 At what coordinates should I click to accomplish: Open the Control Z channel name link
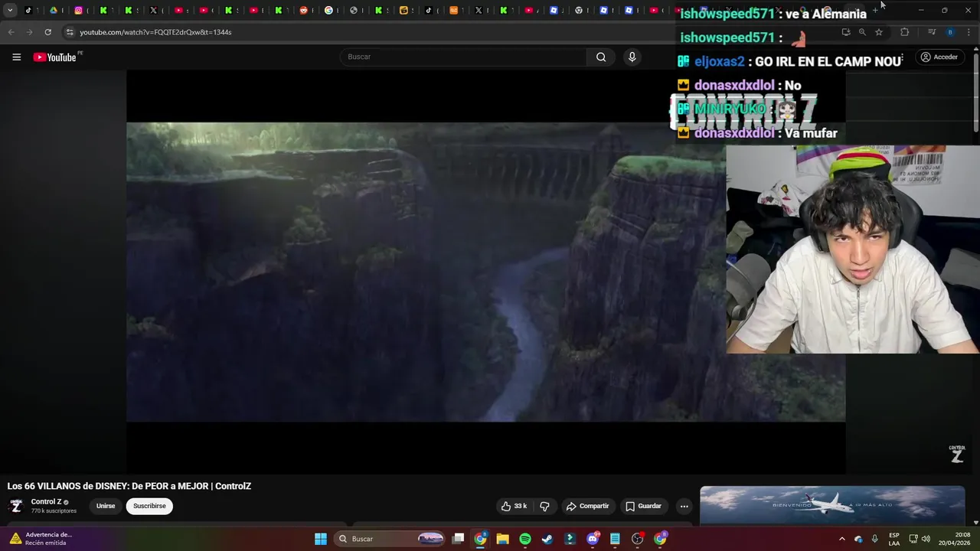tap(46, 502)
